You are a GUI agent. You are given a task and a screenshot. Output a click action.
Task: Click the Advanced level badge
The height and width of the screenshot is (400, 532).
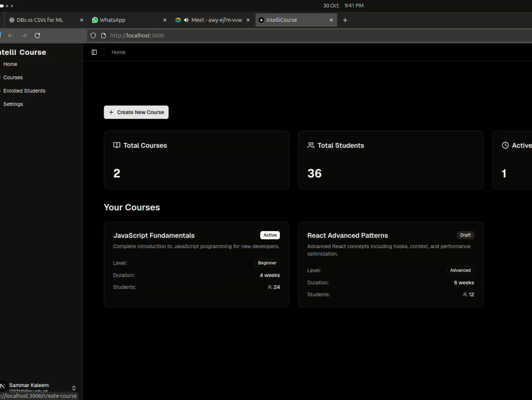pos(460,270)
